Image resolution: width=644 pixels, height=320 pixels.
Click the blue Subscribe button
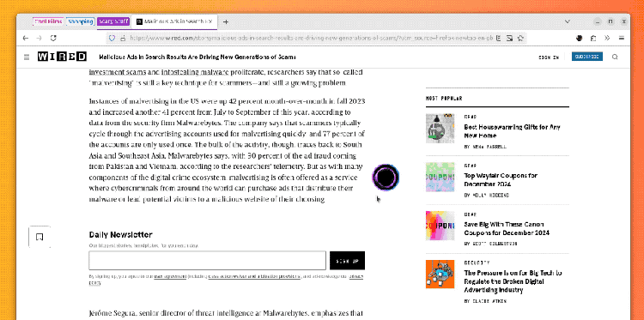(587, 57)
